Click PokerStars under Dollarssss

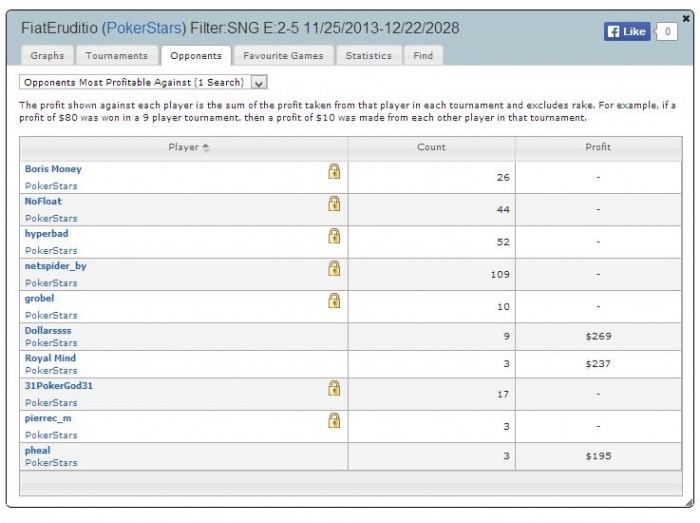tap(51, 343)
